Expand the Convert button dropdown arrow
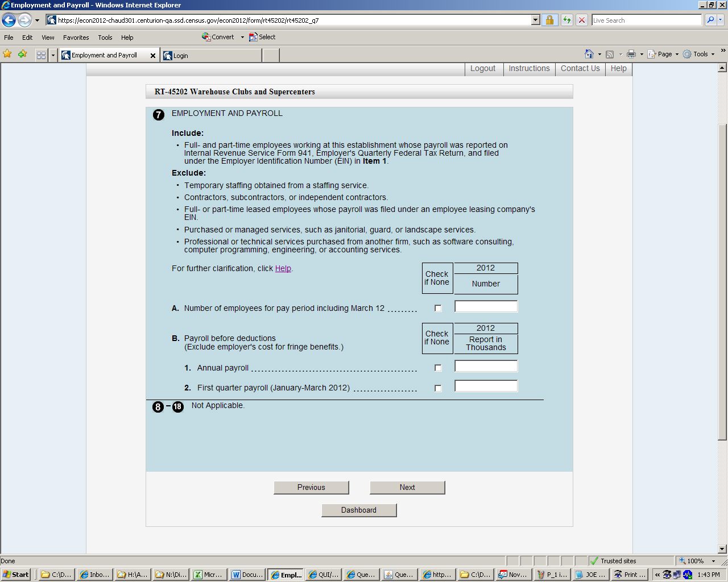This screenshot has height=582, width=728. point(242,37)
